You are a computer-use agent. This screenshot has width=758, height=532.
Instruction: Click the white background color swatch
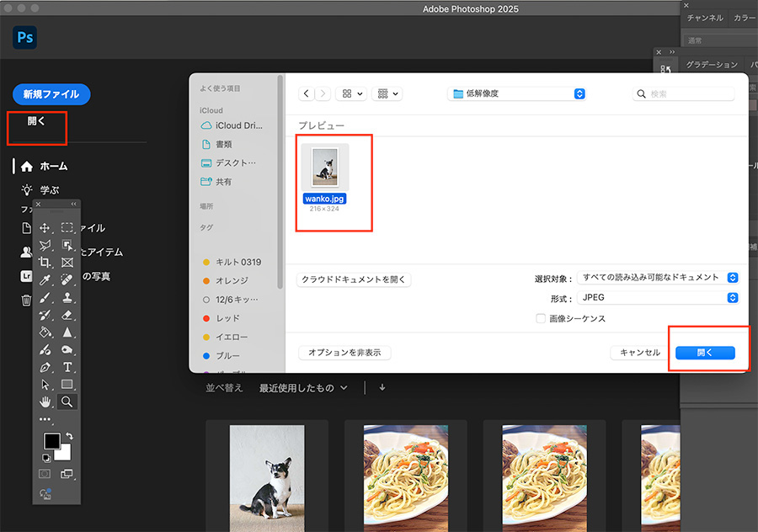coord(64,455)
